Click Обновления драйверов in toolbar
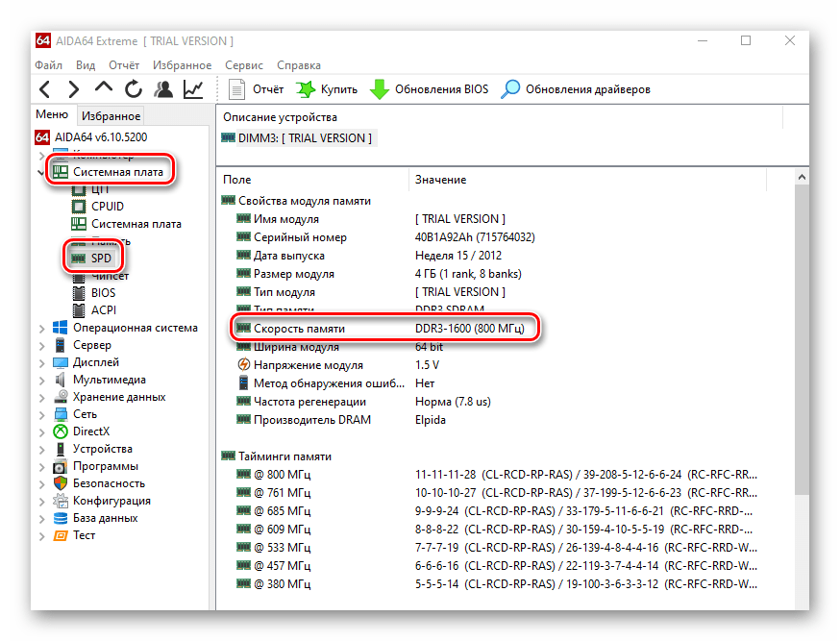840x641 pixels. (x=576, y=89)
